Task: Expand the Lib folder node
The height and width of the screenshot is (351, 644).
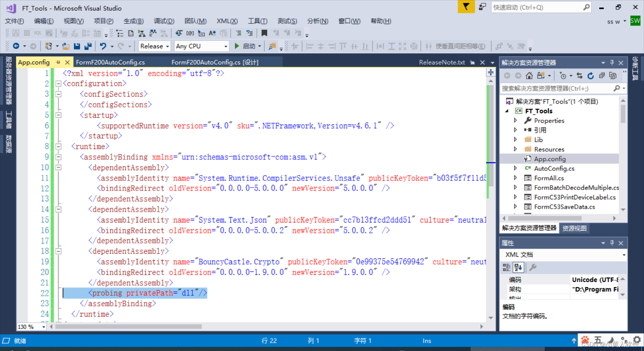Action: [x=516, y=139]
